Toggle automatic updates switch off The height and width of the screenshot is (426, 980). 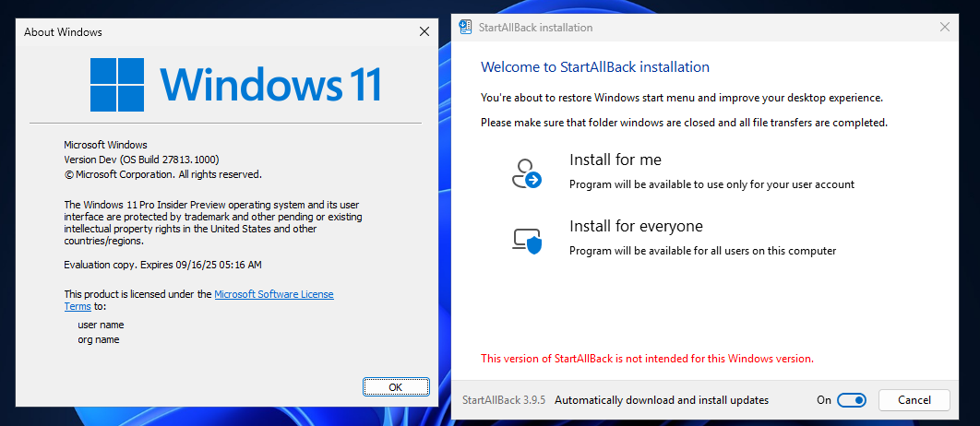point(851,400)
